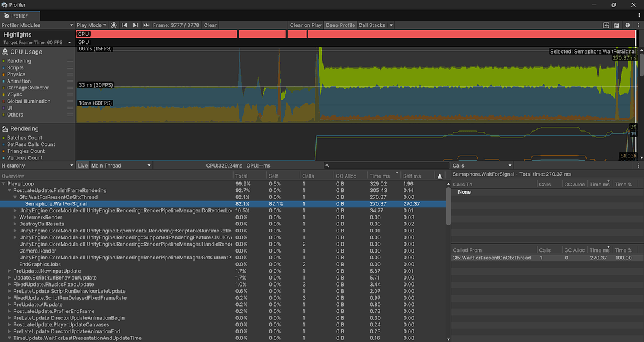644x342 pixels.
Task: Toggle the Rendering category color box
Action: point(4,61)
